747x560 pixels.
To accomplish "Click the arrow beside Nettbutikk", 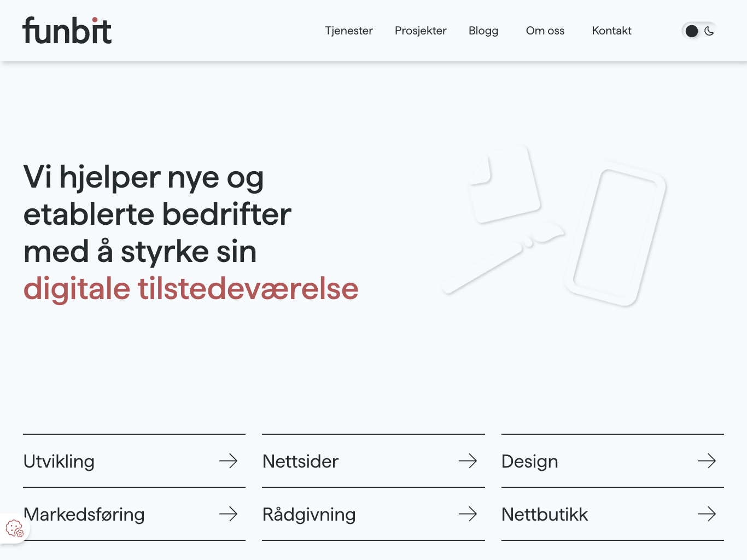I will [x=707, y=514].
